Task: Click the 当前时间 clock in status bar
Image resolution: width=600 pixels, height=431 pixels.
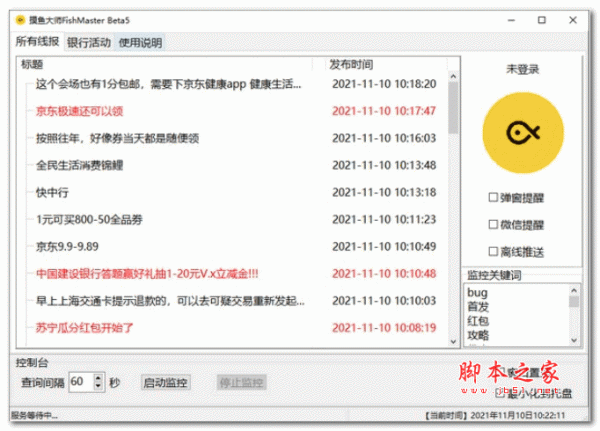Action: [x=495, y=415]
